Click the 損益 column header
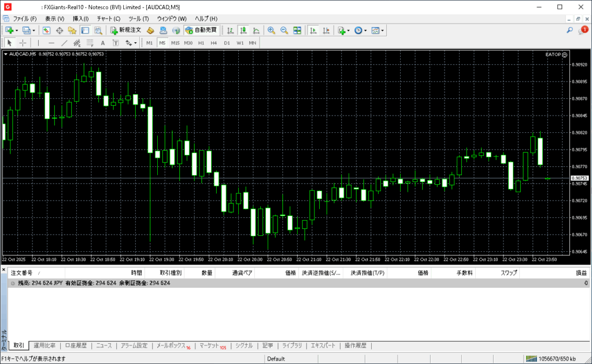Screen dimensions: 592x364 (x=580, y=273)
